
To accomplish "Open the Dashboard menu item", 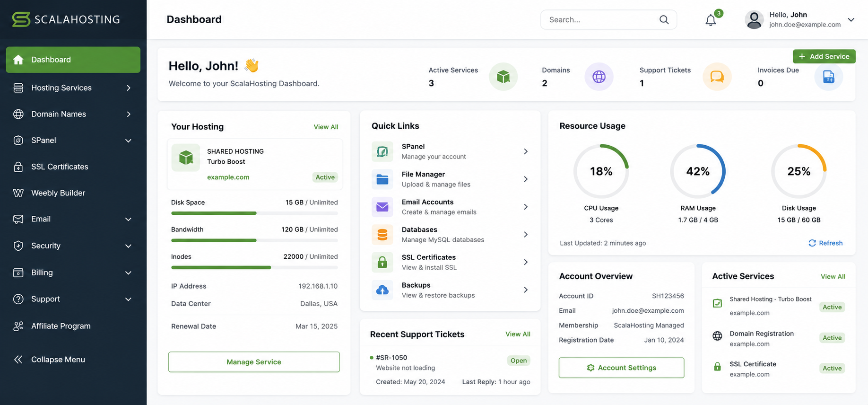I will (73, 60).
